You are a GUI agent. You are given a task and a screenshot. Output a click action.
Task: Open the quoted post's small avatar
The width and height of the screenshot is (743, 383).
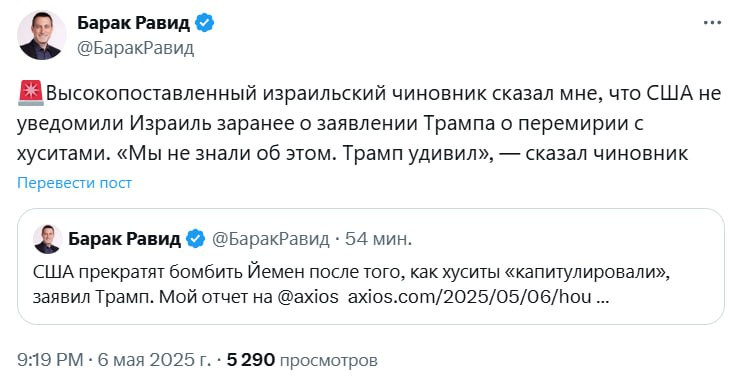pyautogui.click(x=48, y=239)
